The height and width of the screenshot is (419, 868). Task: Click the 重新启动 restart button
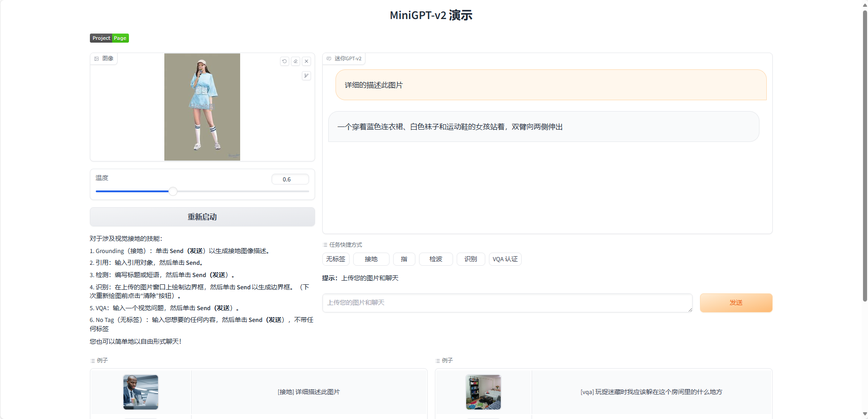[x=202, y=217]
